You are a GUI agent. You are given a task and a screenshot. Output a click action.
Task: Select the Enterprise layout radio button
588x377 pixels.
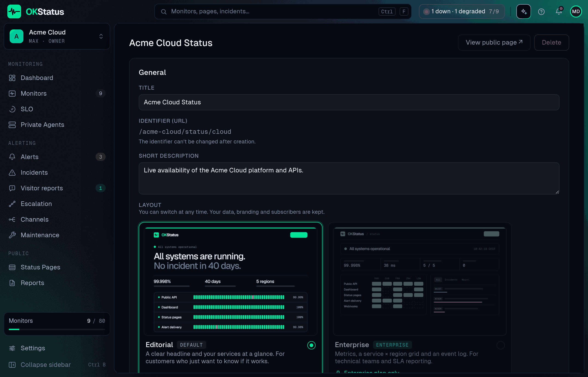500,346
